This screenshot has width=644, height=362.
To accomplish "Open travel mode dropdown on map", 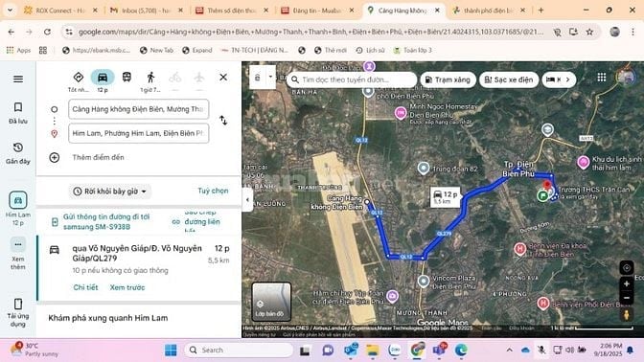I will [x=270, y=77].
